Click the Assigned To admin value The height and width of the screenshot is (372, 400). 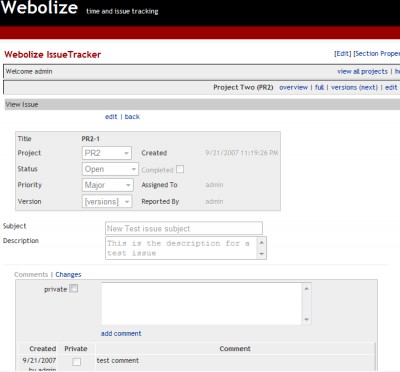pyautogui.click(x=214, y=185)
